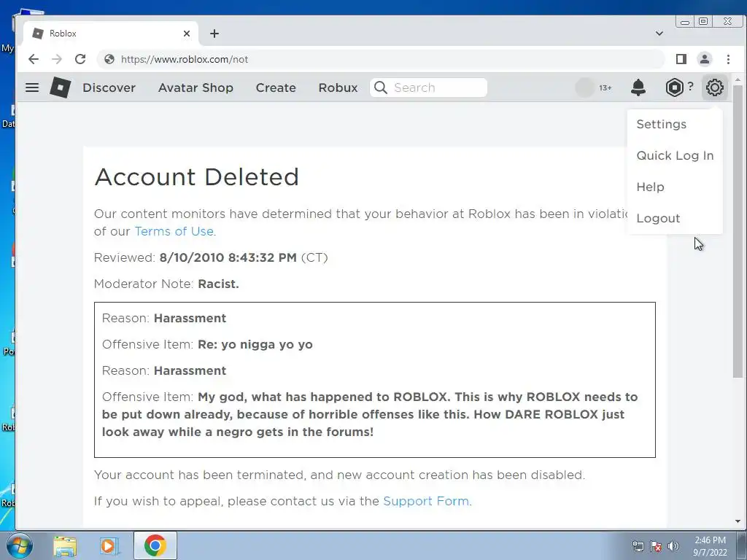Screen dimensions: 747x560
Task: Toggle the Chrome side panel icon
Action: coord(681,59)
